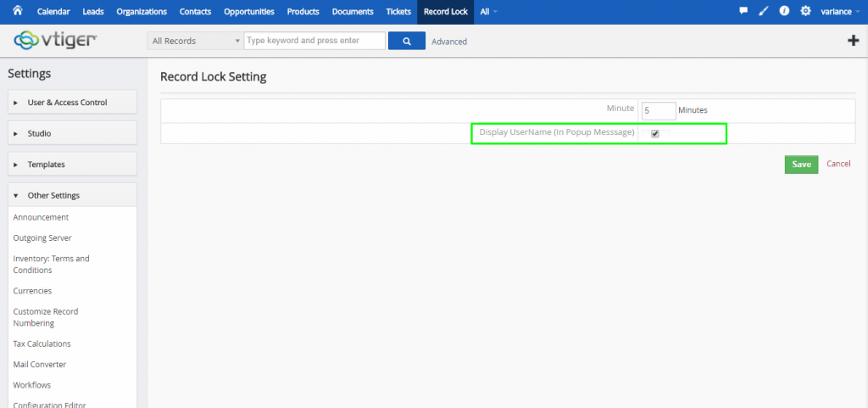Click the search magnifier button

407,41
